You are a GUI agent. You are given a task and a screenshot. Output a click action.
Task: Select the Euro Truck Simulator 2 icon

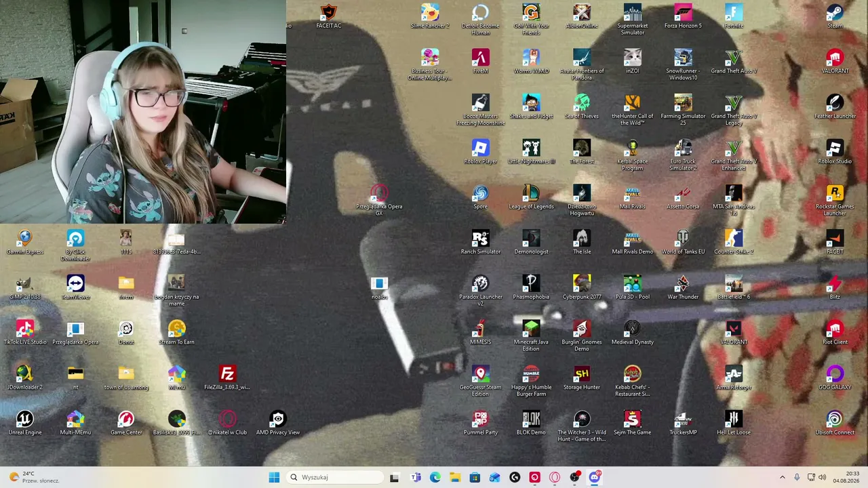tap(683, 155)
